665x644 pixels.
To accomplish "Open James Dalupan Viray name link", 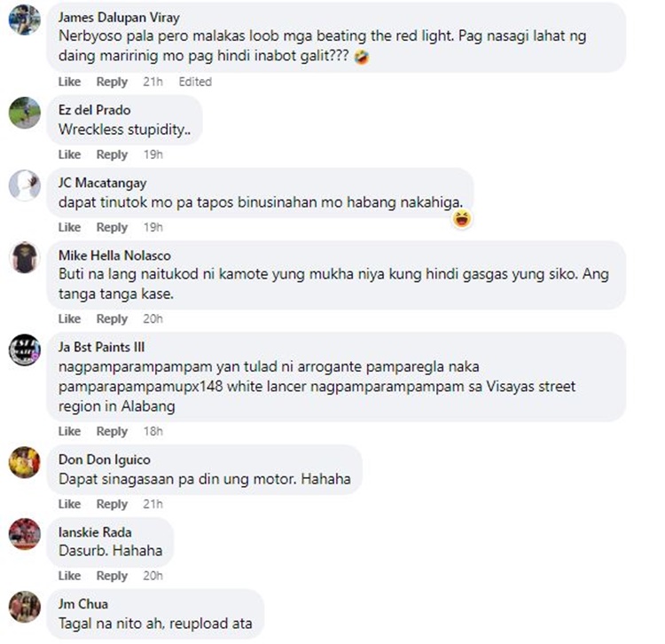I will (x=119, y=18).
